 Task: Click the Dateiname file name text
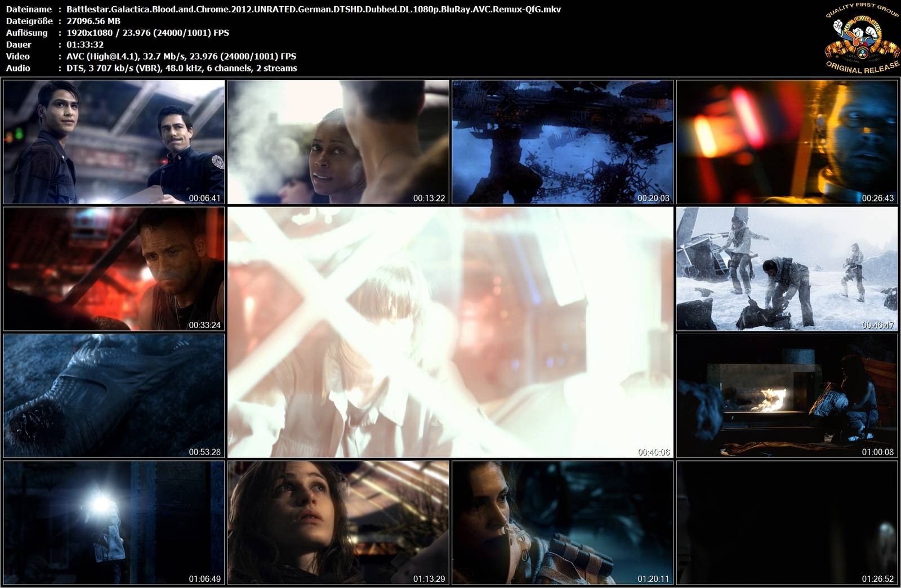point(314,9)
